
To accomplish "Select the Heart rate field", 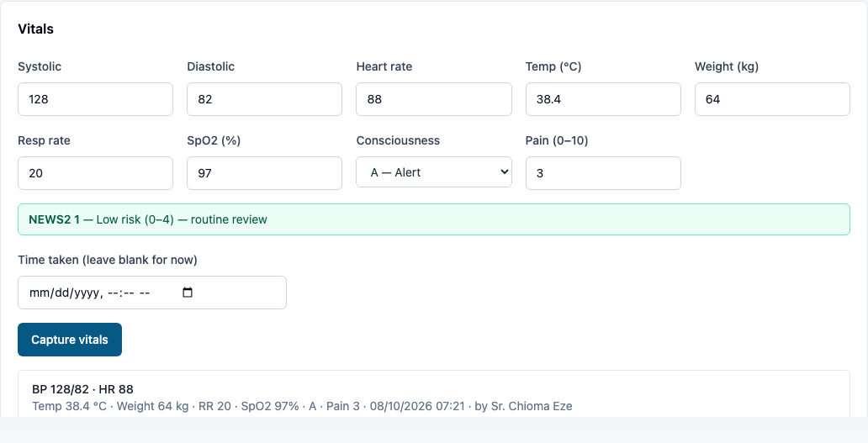I will tap(434, 99).
